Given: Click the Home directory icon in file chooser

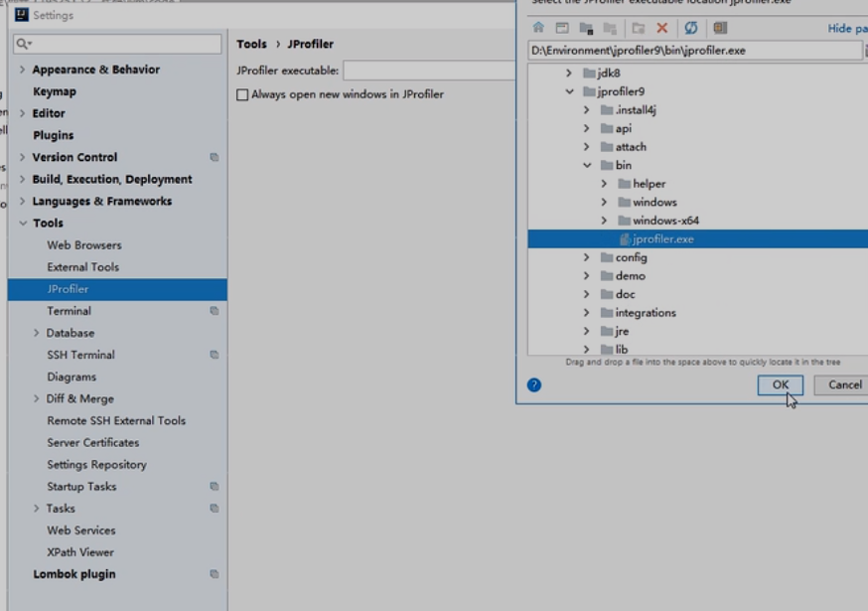Looking at the screenshot, I should pyautogui.click(x=538, y=28).
